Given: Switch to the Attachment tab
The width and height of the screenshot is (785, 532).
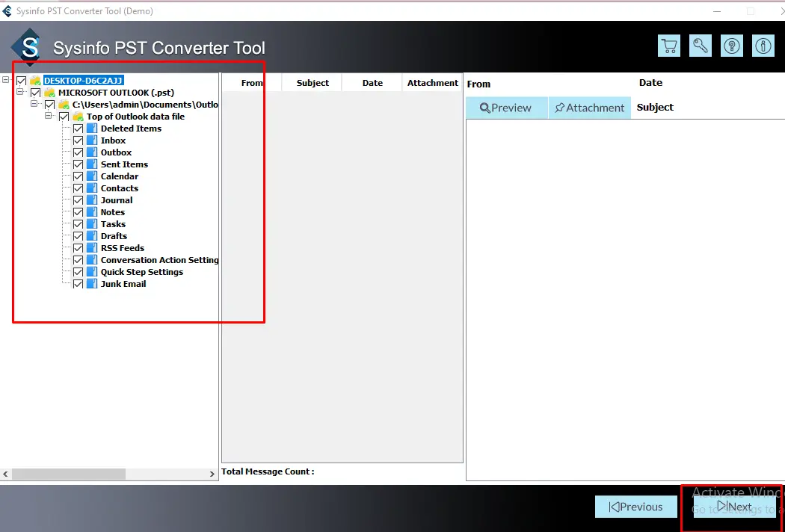Looking at the screenshot, I should 590,108.
